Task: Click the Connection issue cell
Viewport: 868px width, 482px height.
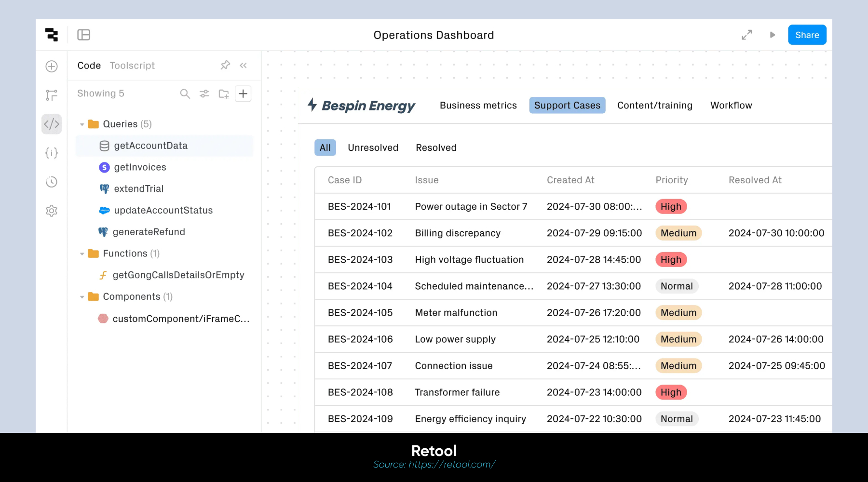Action: [454, 365]
